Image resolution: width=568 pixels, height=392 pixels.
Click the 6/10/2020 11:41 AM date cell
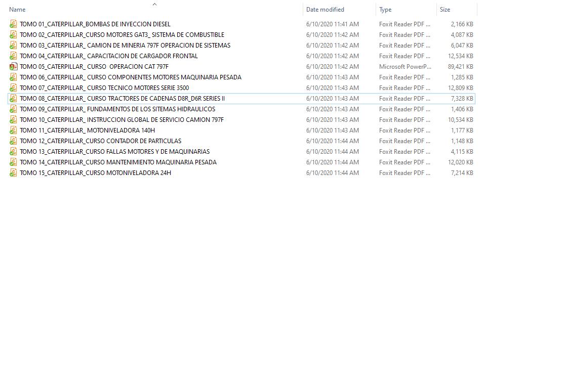(x=333, y=24)
